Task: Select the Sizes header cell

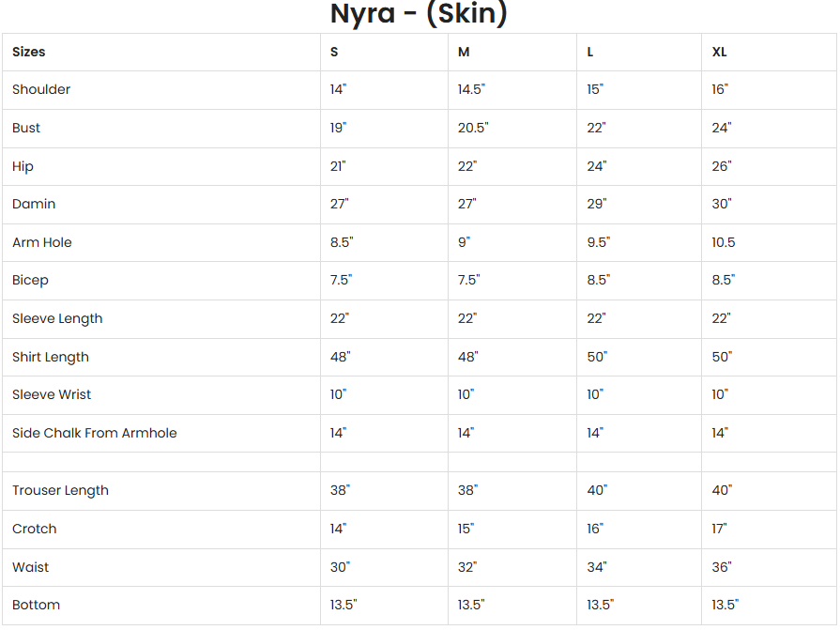Action: click(29, 52)
